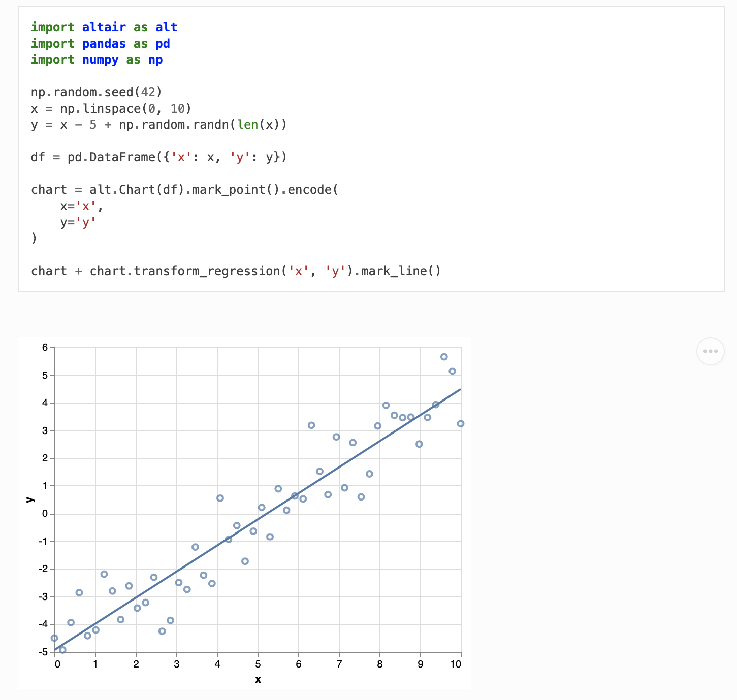Click the y-axis title label
Image resolution: width=737 pixels, height=700 pixels.
(x=30, y=499)
